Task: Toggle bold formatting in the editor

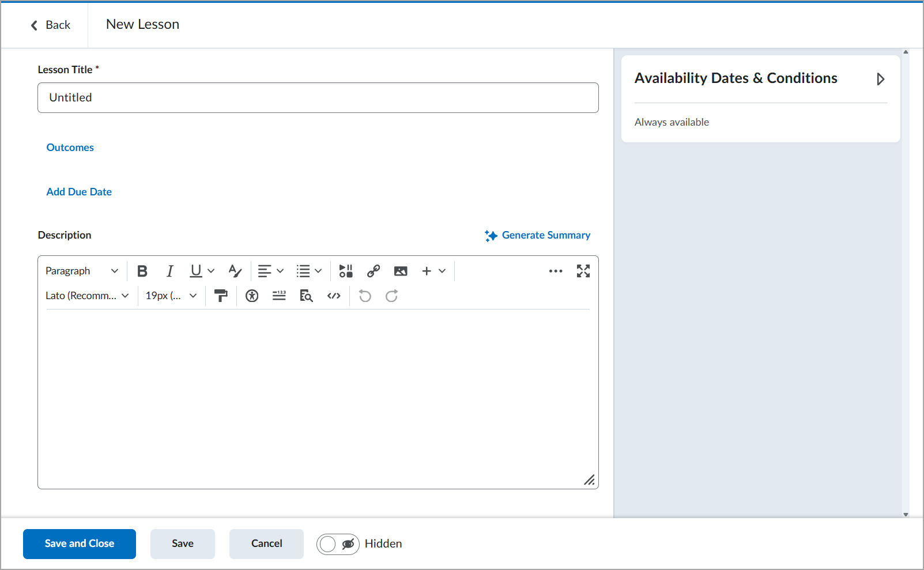Action: point(142,271)
